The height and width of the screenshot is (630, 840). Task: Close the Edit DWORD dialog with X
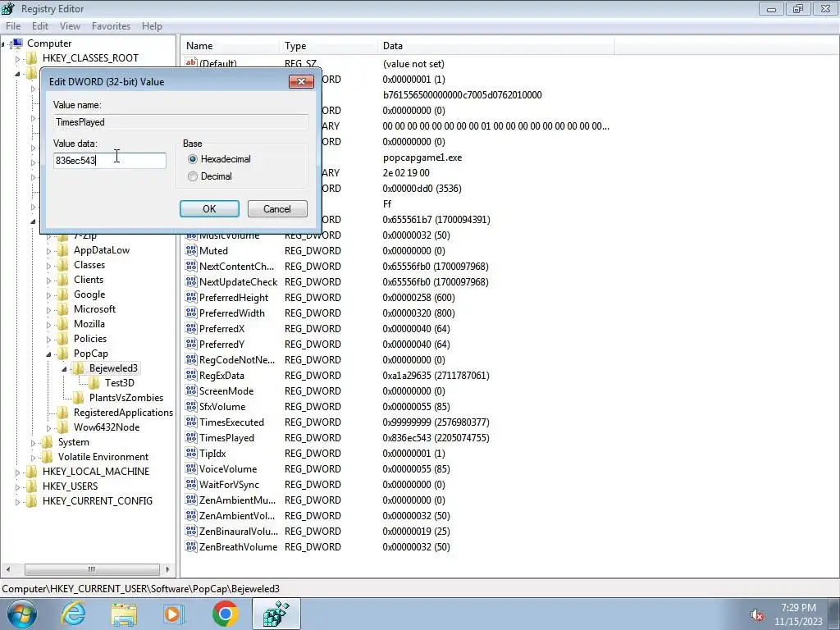pos(301,81)
